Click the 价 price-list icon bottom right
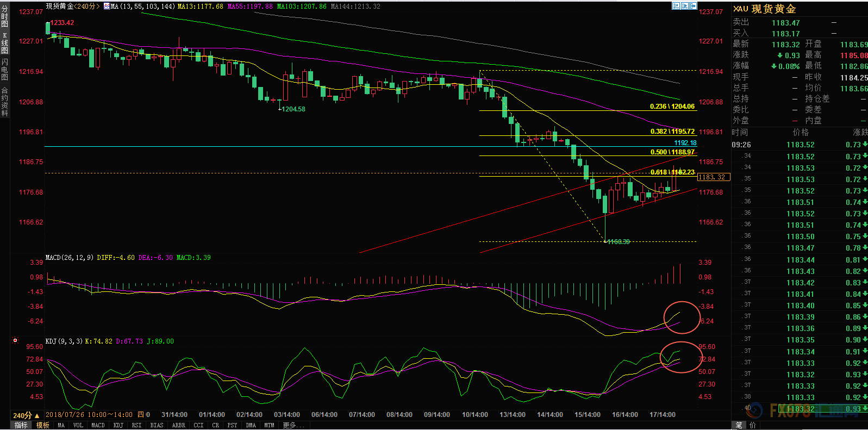This screenshot has height=430, width=868. click(x=753, y=425)
